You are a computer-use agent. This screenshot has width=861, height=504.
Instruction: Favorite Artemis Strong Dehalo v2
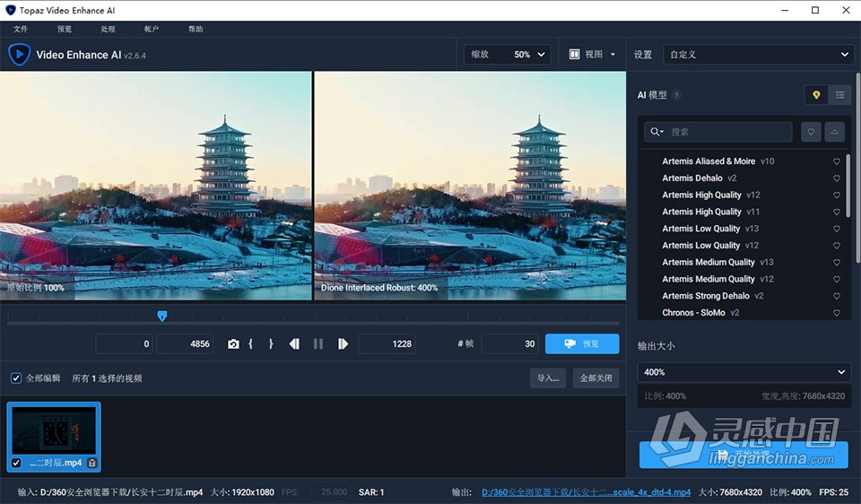(x=836, y=296)
